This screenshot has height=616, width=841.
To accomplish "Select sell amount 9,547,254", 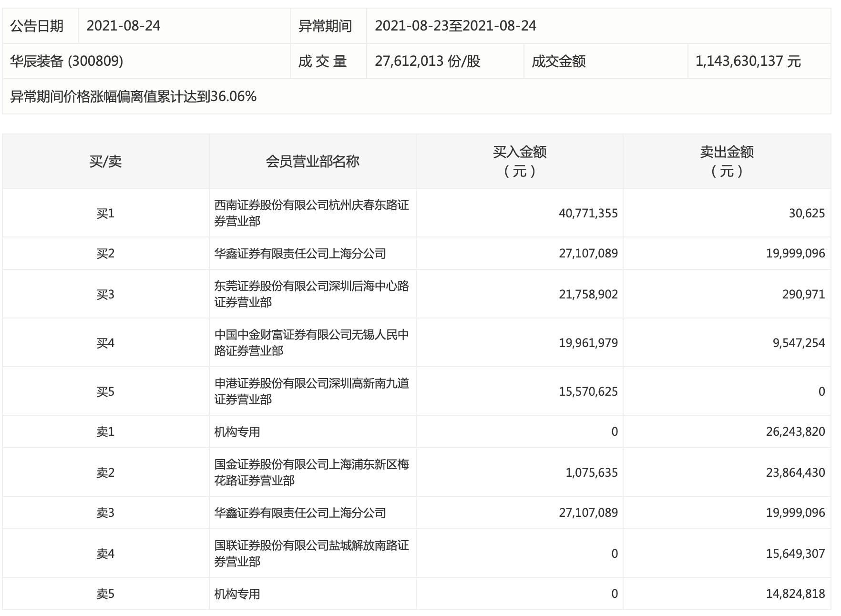I will click(x=799, y=343).
